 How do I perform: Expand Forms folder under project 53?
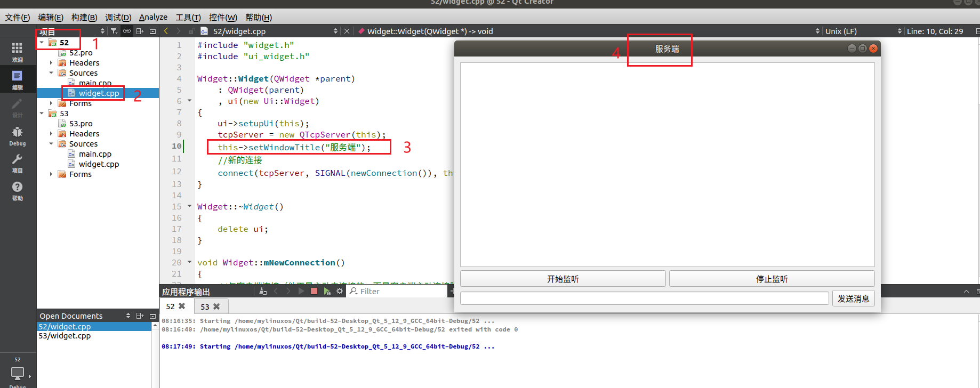point(51,174)
